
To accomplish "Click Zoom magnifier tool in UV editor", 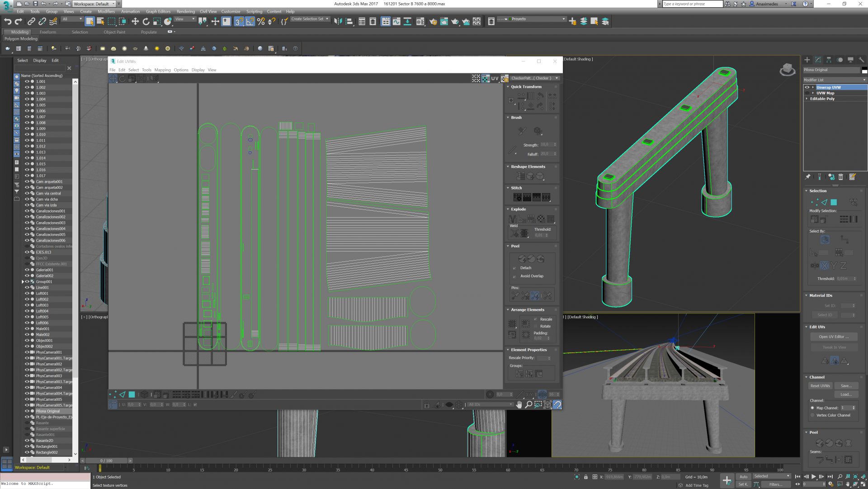I will point(528,405).
